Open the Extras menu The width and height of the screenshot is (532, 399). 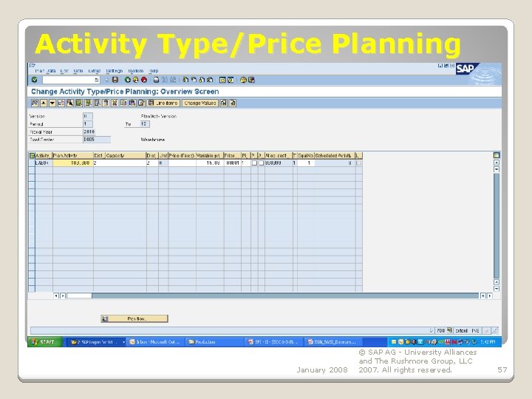(x=95, y=71)
